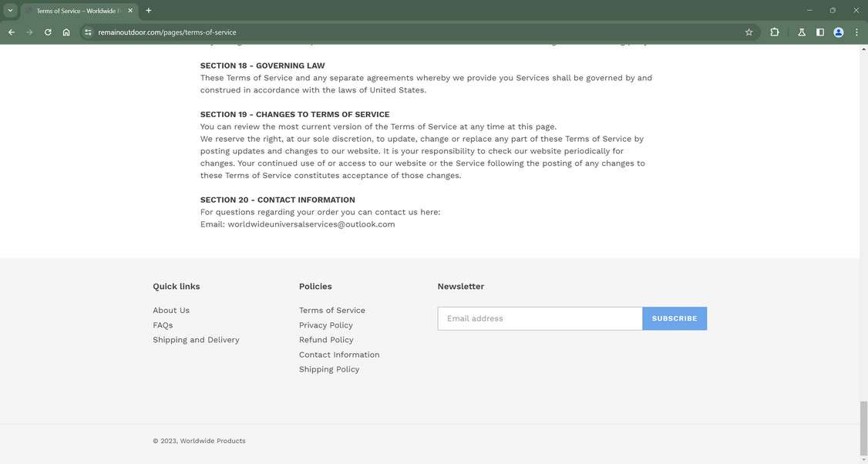Open the About Us link
Screen dimensions: 868x464
click(x=170, y=310)
